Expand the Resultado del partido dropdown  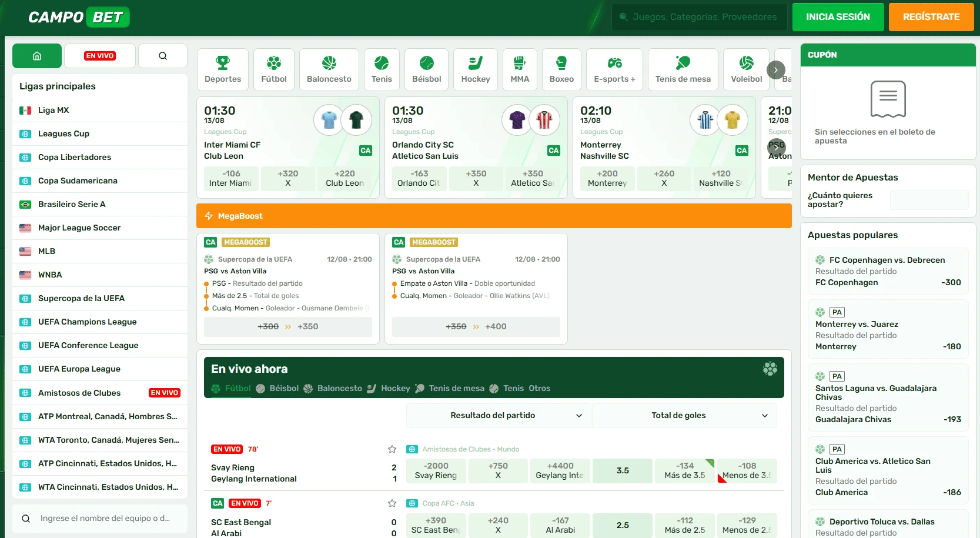[499, 416]
